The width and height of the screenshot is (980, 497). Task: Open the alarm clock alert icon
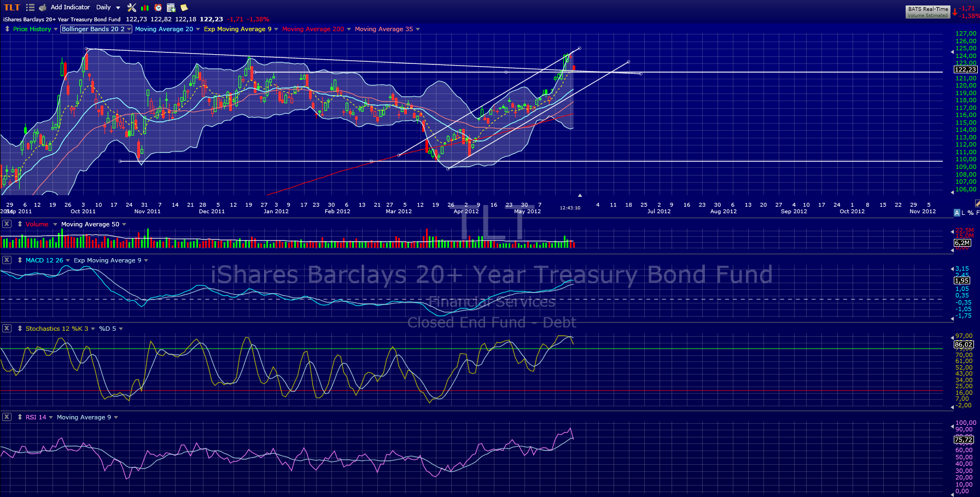[x=158, y=8]
